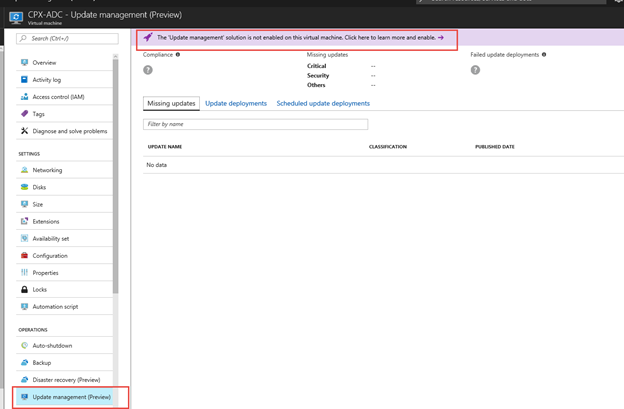Screen dimensions: 624x409
Task: Click the UPDATE NAME column header
Action: [165, 147]
